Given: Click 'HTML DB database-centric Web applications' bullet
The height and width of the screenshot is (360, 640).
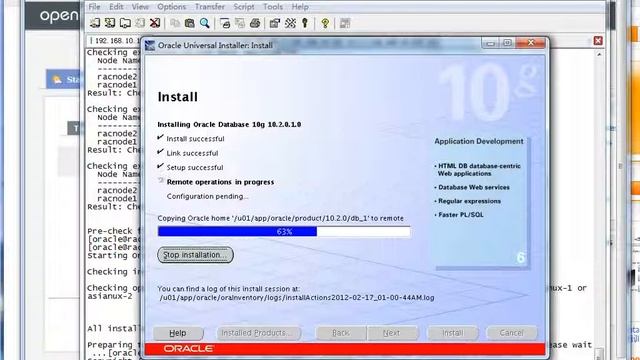Looking at the screenshot, I should click(x=478, y=170).
